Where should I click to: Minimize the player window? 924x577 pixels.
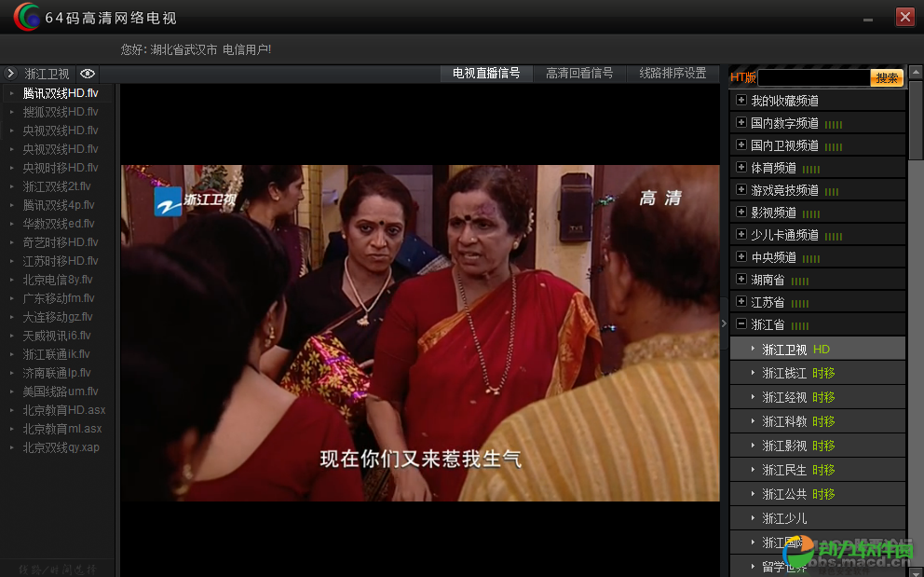click(x=868, y=18)
